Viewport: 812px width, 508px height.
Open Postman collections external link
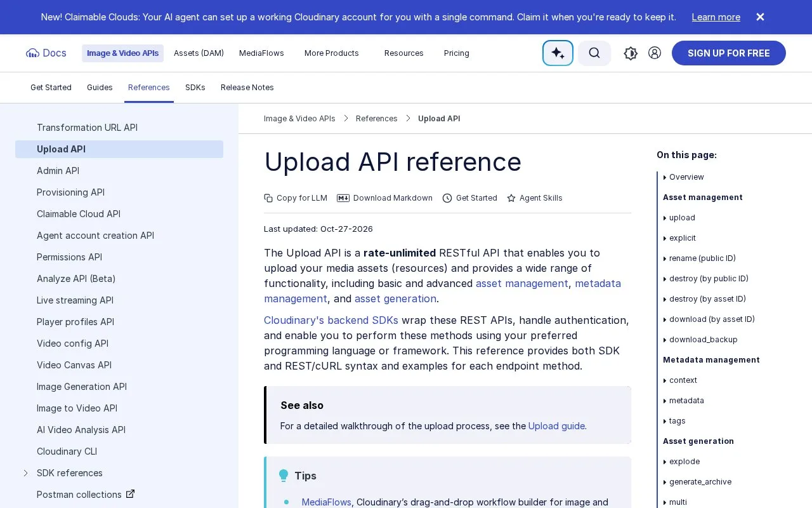(86, 495)
